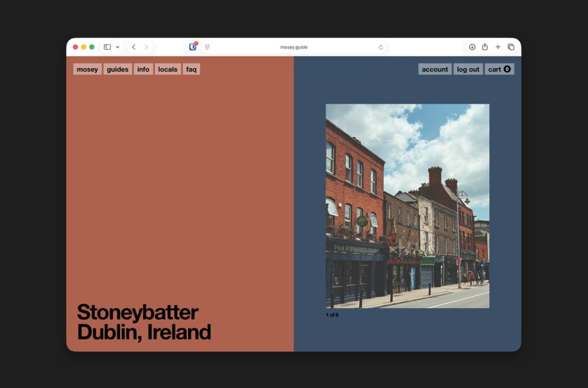588x388 pixels.
Task: Open the Bitwarden shield extension icon
Action: [193, 46]
